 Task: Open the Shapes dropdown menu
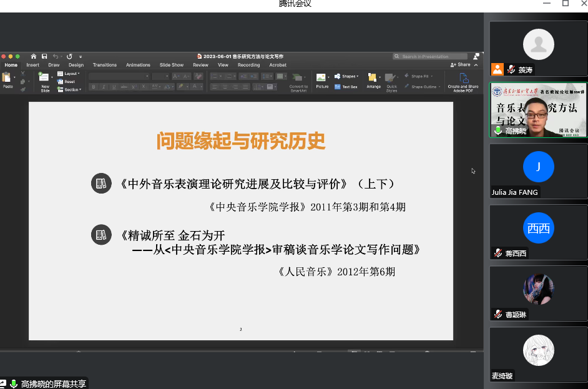pos(347,76)
